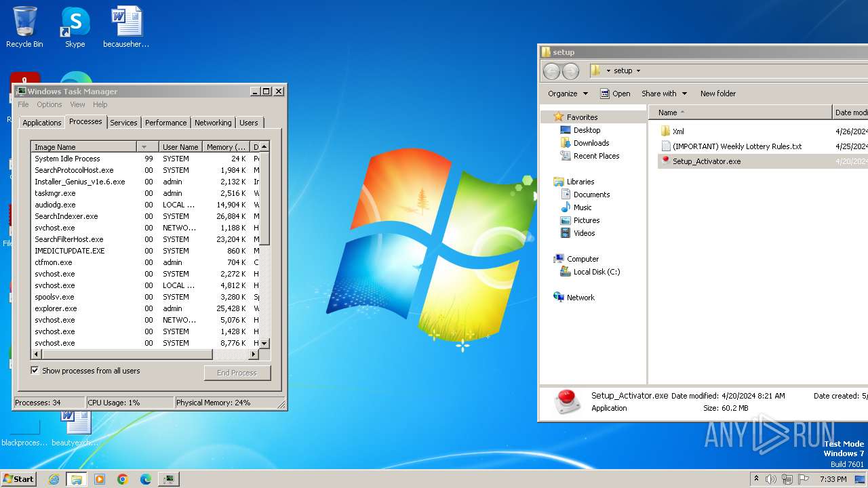Viewport: 868px width, 488px height.
Task: Select Pictures library in navigation pane
Action: point(587,220)
